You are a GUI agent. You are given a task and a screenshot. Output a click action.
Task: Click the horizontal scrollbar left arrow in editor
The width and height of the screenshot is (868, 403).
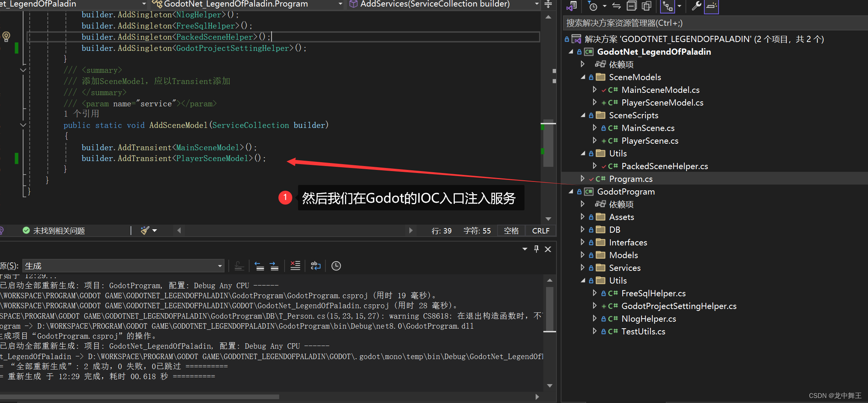(179, 230)
